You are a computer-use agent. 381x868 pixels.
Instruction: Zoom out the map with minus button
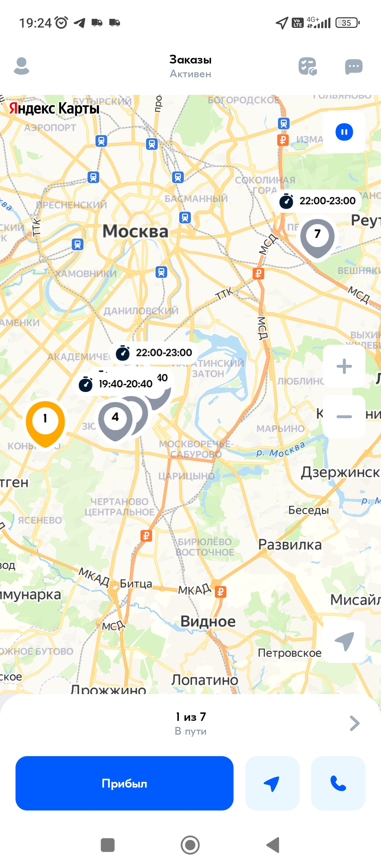tap(344, 417)
